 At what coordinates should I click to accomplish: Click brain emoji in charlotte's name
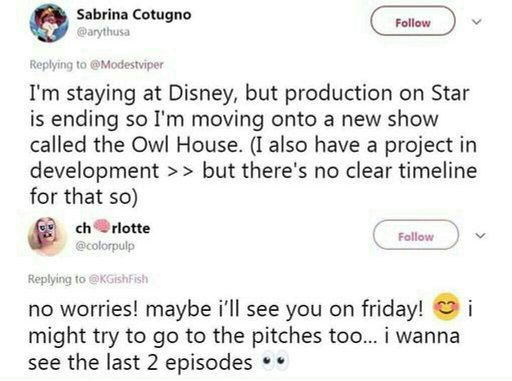tap(102, 226)
